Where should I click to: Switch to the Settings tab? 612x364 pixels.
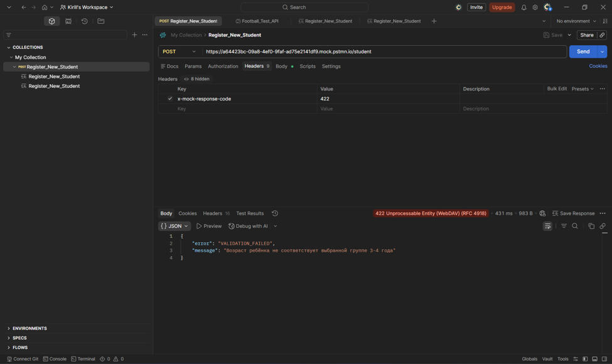tap(331, 67)
